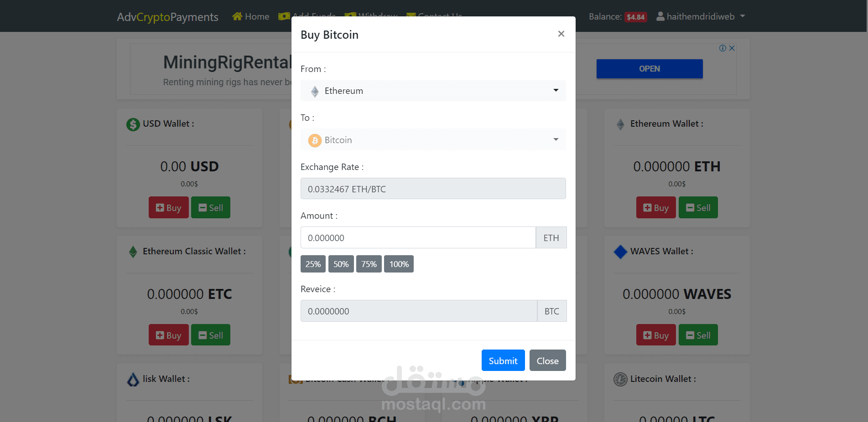Viewport: 868px width, 422px height.
Task: Click the $4.84 balance badge
Action: (x=635, y=17)
